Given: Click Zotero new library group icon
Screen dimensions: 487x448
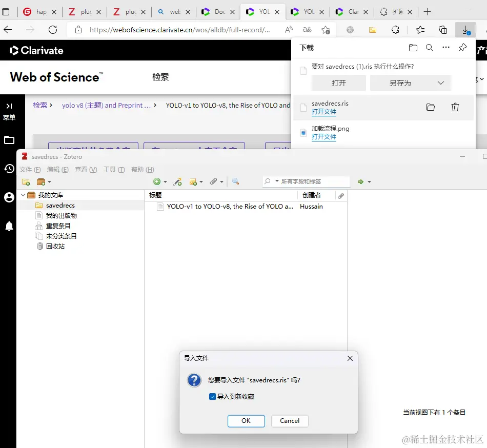Looking at the screenshot, I should (x=41, y=181).
